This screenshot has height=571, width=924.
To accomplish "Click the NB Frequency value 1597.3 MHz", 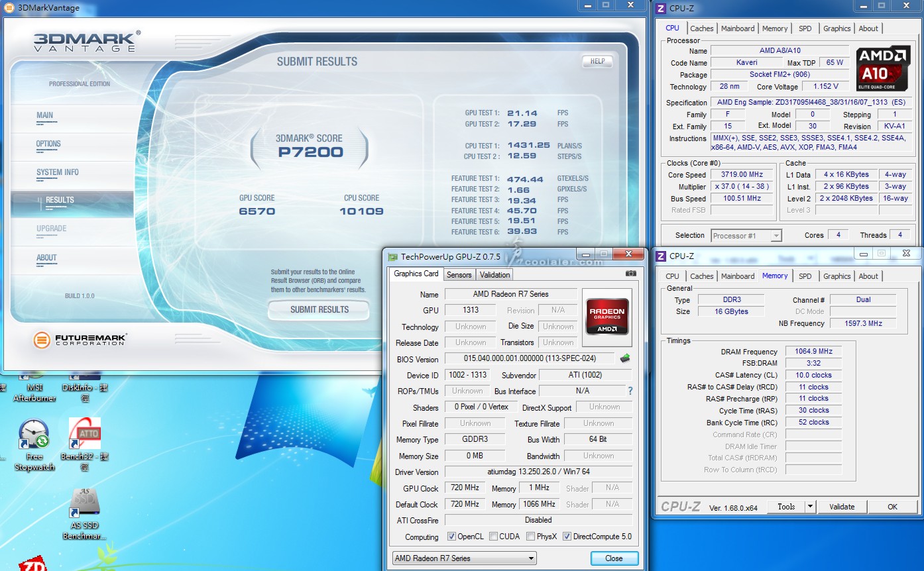I will [862, 323].
